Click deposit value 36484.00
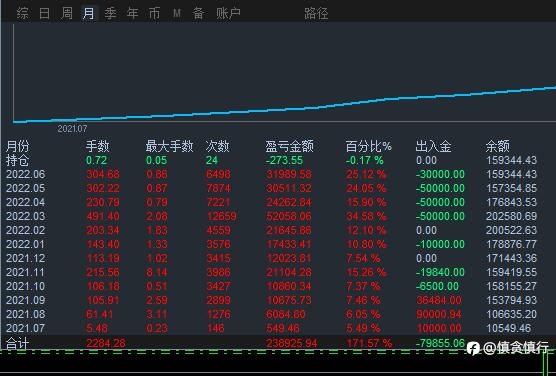The width and height of the screenshot is (556, 376). (439, 300)
